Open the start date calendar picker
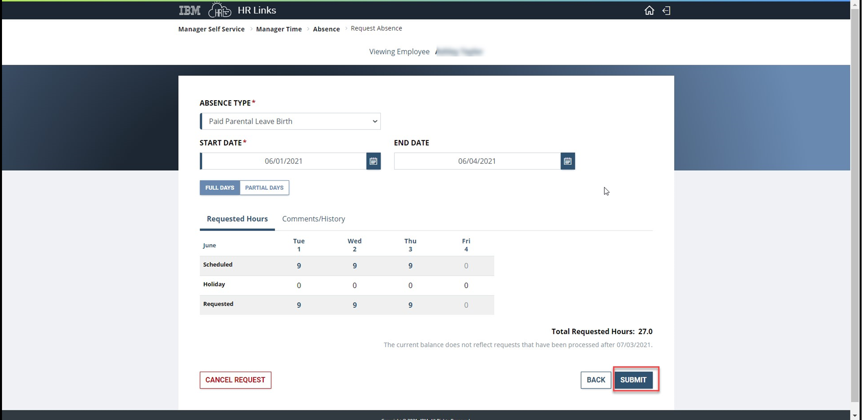868x420 pixels. (373, 161)
